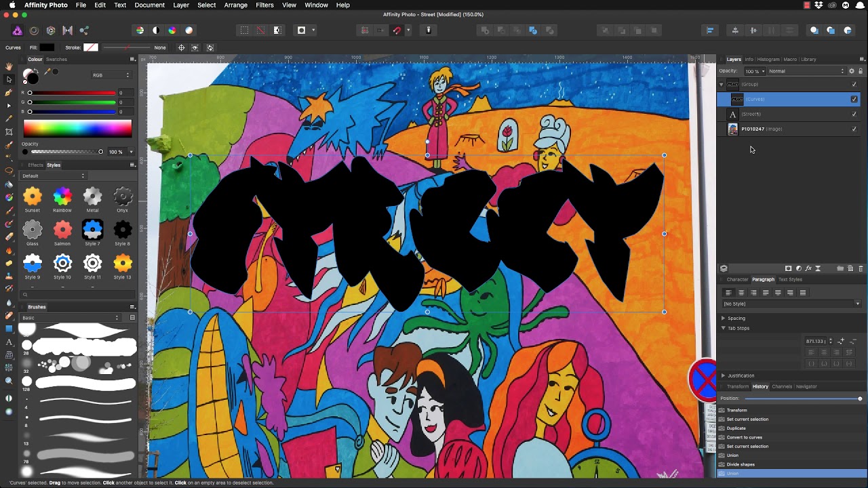Apply Auto Levels from the toolbar
This screenshot has height=488, width=868.
140,30
